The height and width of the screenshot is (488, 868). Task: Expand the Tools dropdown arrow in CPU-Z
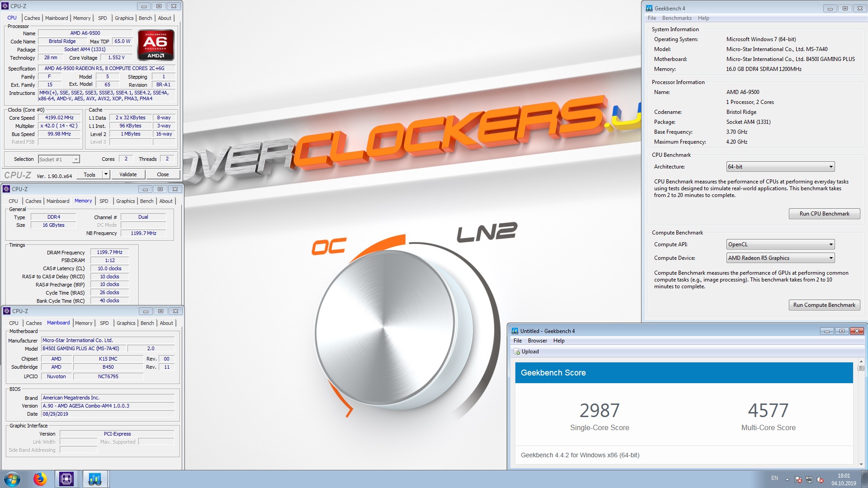[x=106, y=174]
